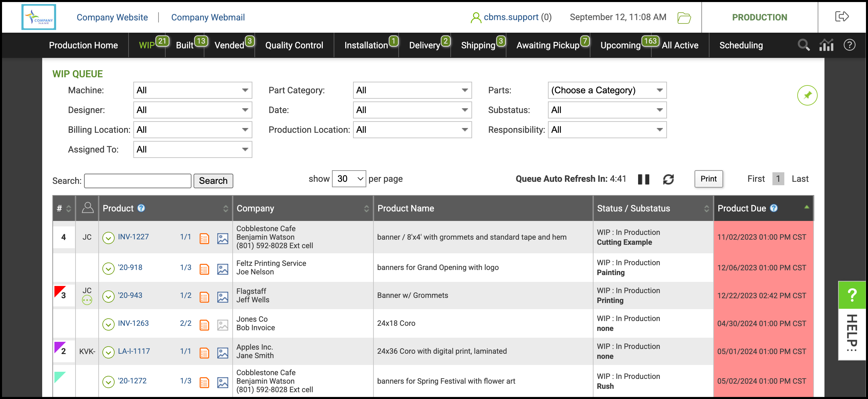Click the magnifier search icon in navbar

tap(803, 45)
